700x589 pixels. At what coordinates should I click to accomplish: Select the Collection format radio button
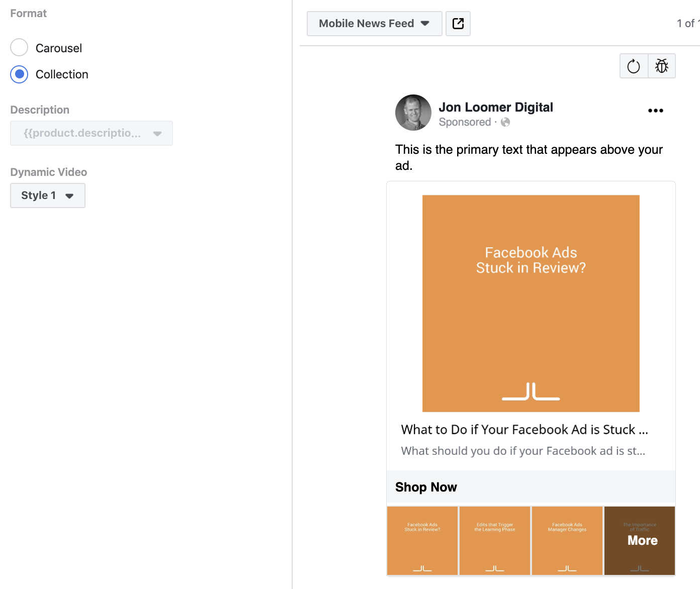point(19,74)
